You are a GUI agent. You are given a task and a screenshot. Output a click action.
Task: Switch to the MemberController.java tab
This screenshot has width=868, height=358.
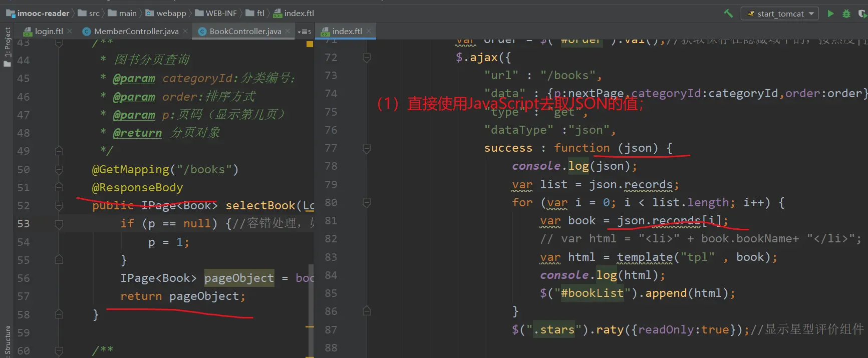tap(136, 31)
